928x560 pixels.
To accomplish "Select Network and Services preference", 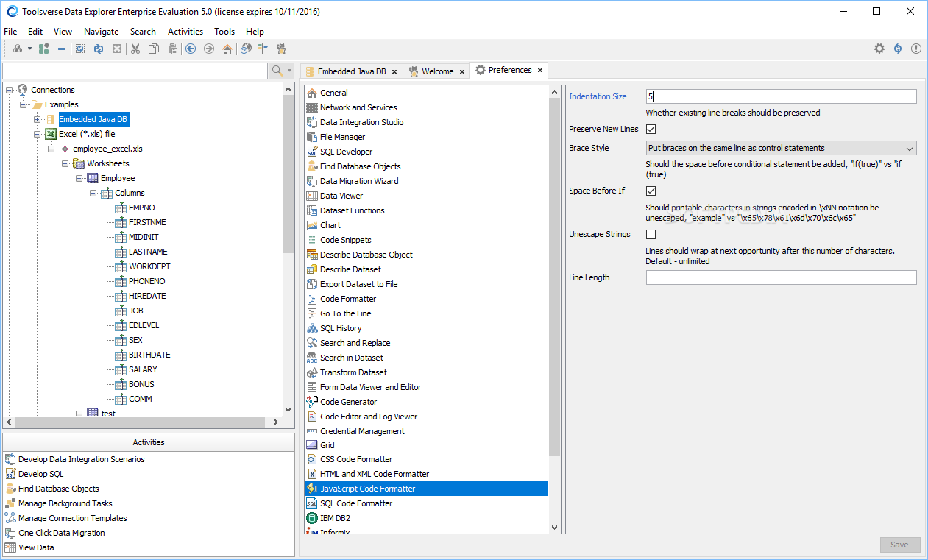I will 358,107.
